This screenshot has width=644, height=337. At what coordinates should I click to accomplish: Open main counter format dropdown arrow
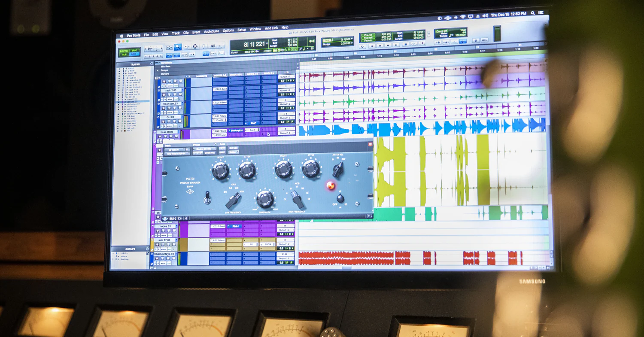267,43
